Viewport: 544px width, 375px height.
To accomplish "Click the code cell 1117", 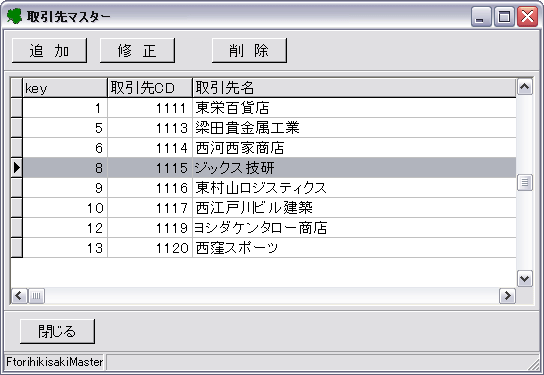I will pyautogui.click(x=150, y=208).
